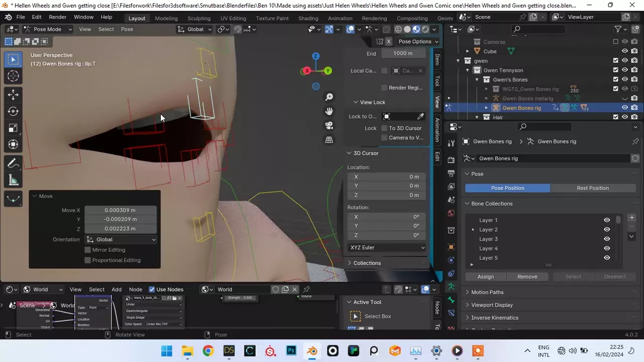Select the Cursor tool in toolbar
The width and height of the screenshot is (644, 362).
coord(14,76)
